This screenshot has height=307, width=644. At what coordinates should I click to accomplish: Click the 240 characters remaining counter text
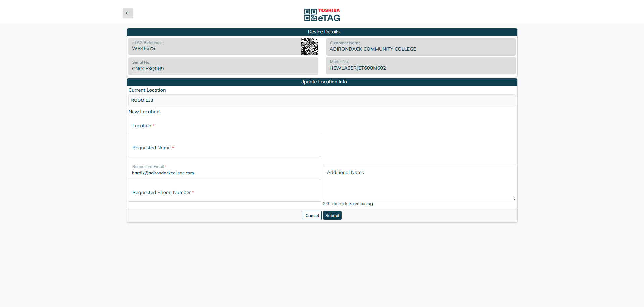[x=348, y=203]
